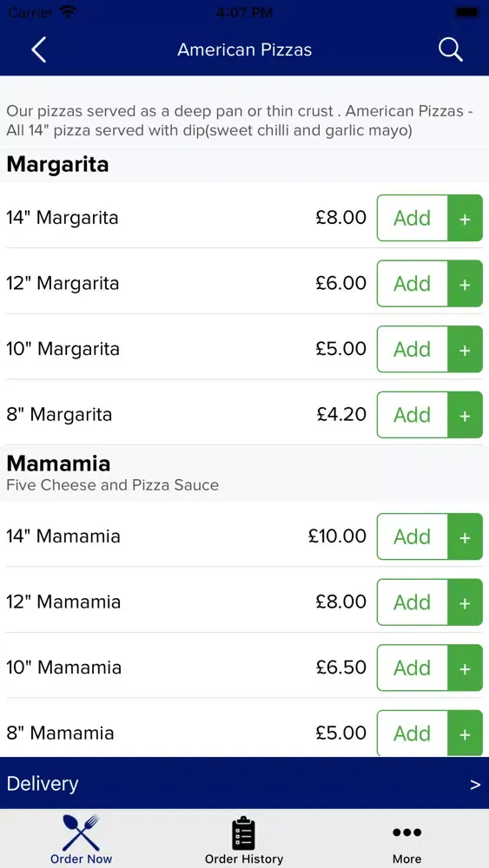The width and height of the screenshot is (489, 868).
Task: Go back using the left arrow icon
Action: (39, 49)
